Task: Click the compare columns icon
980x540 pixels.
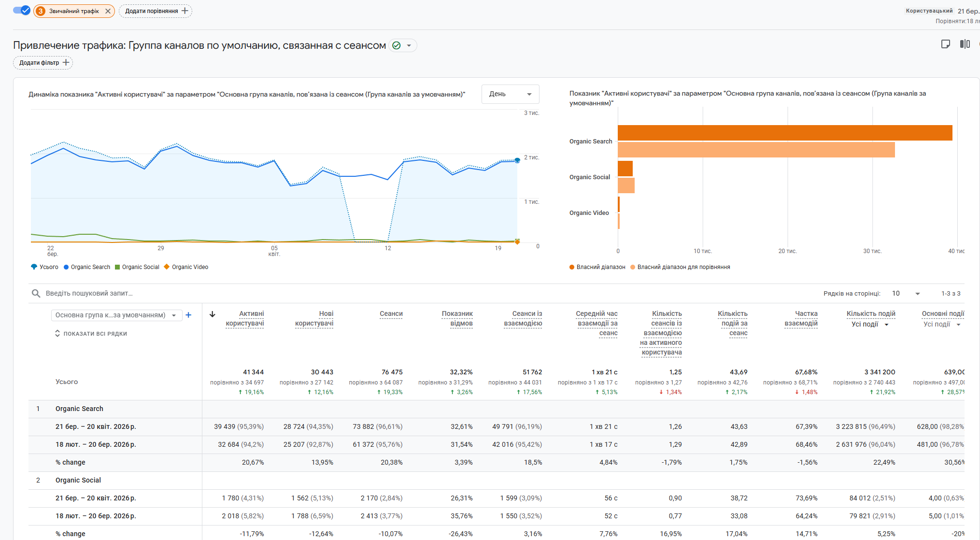Action: click(965, 44)
